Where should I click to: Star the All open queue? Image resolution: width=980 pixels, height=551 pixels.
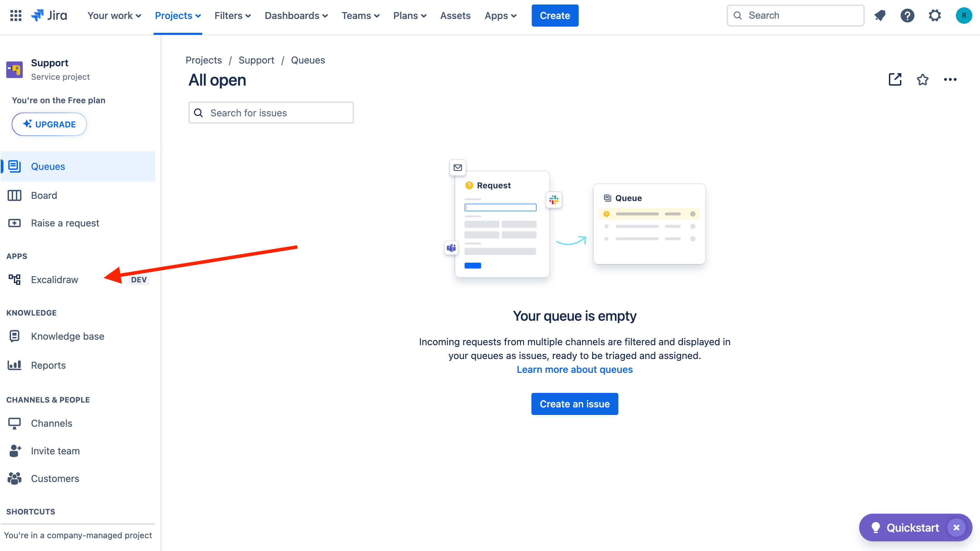(923, 79)
